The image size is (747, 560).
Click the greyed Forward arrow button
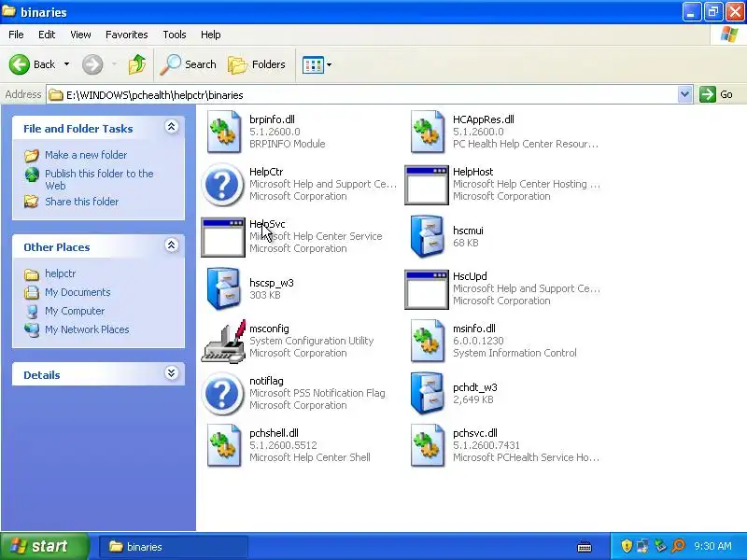[x=92, y=64]
